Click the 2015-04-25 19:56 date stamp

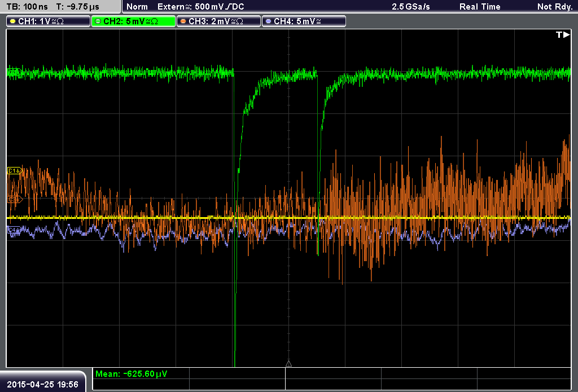click(43, 385)
